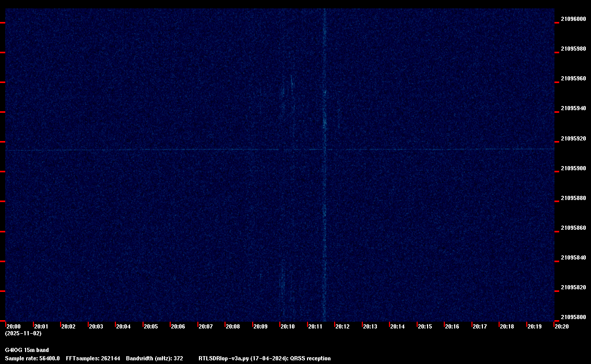Click the 20:17 time axis label
This screenshot has height=364, width=591.
click(x=479, y=326)
